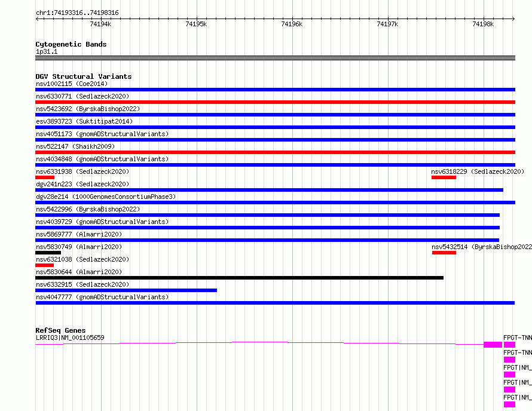Click the nsv4034848 gnomAD variant label

(102, 159)
